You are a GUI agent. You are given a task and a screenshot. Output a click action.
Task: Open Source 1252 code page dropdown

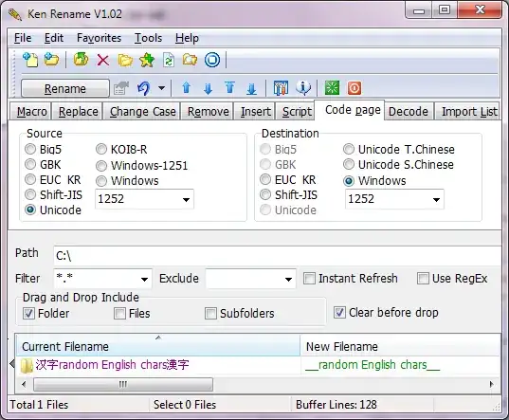[186, 199]
